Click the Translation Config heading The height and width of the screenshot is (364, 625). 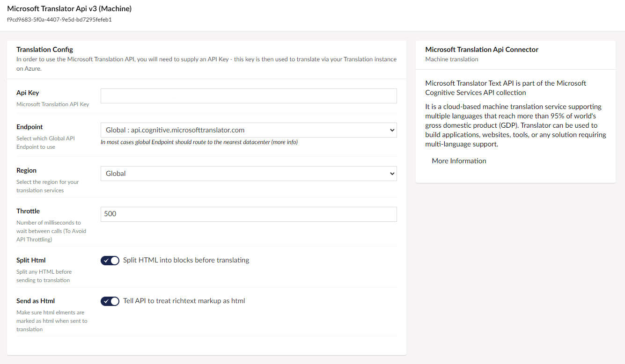tap(44, 50)
